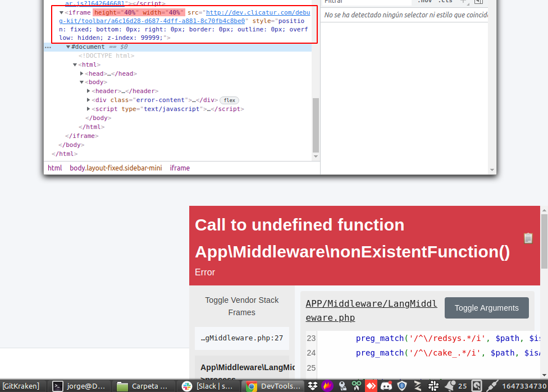Click the terminal icon in the taskbar

(x=58, y=386)
